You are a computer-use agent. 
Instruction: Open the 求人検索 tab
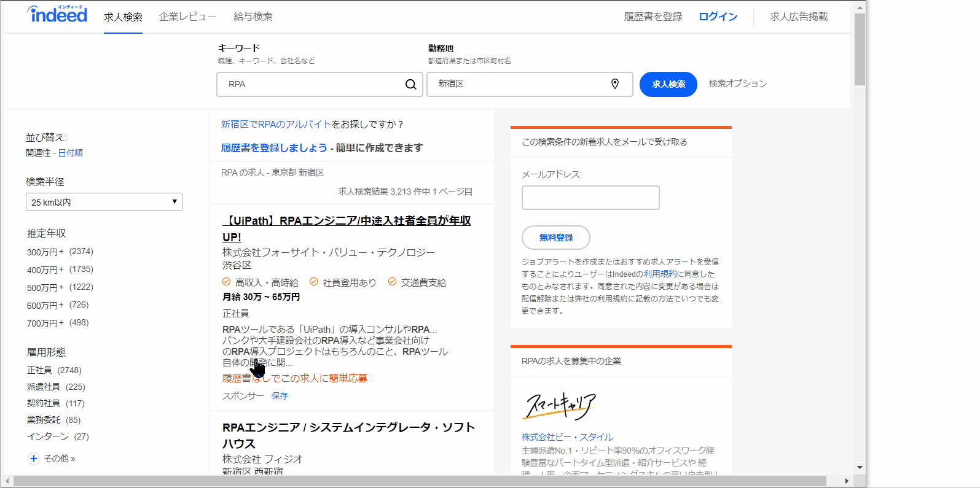click(x=123, y=17)
